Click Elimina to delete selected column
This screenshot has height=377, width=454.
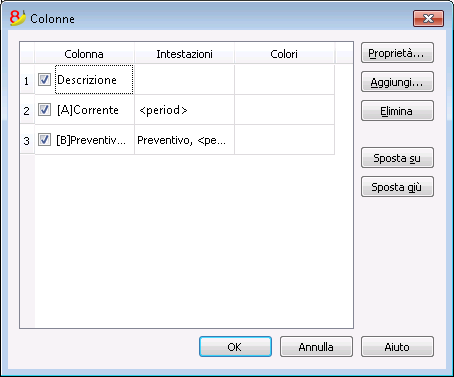click(x=397, y=111)
